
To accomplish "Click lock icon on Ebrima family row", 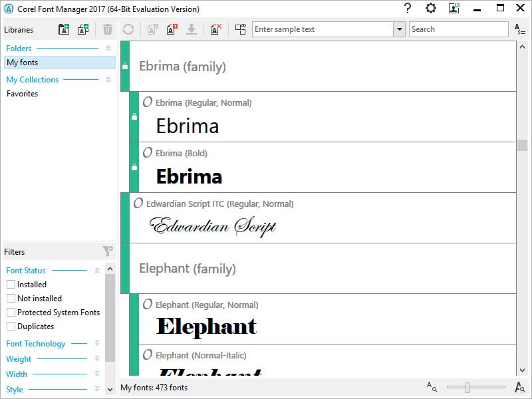I will click(x=125, y=66).
